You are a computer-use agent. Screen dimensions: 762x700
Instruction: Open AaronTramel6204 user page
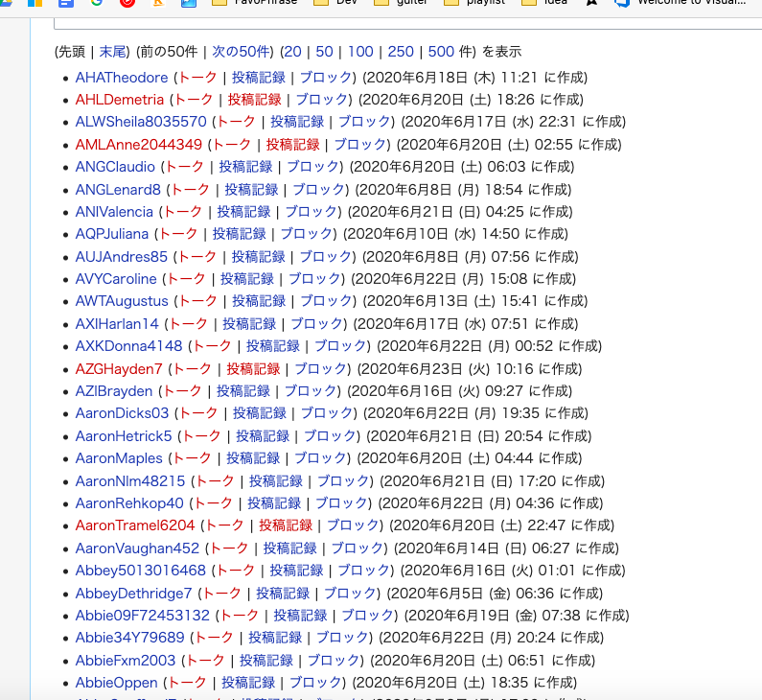click(135, 525)
